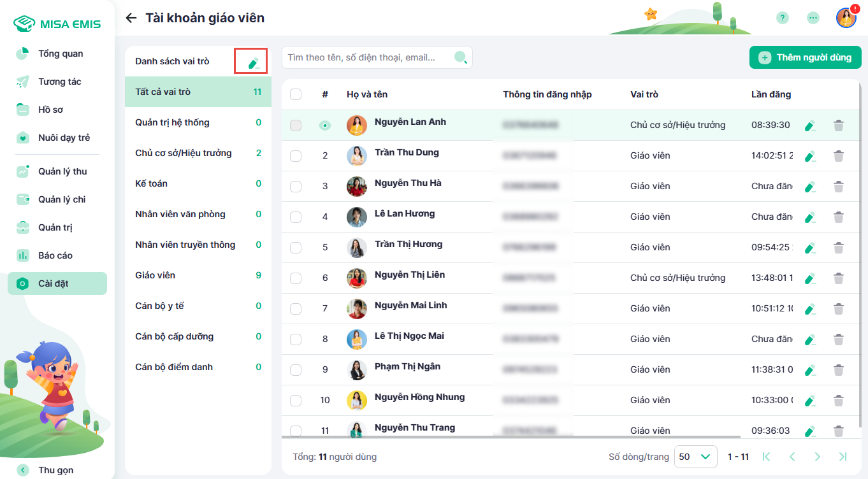Delete Phạm Thị Ngân using trash icon
This screenshot has height=479, width=868.
tap(839, 370)
